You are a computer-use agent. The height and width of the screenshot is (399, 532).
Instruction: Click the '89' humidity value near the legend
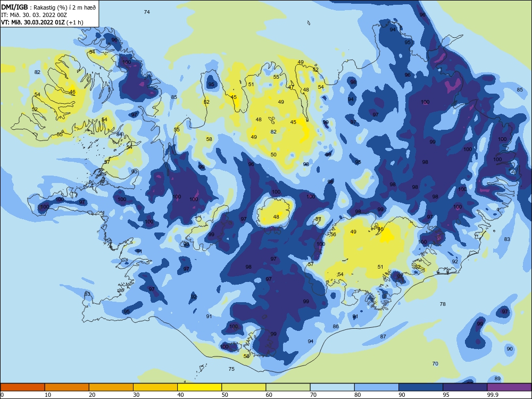pos(497,379)
